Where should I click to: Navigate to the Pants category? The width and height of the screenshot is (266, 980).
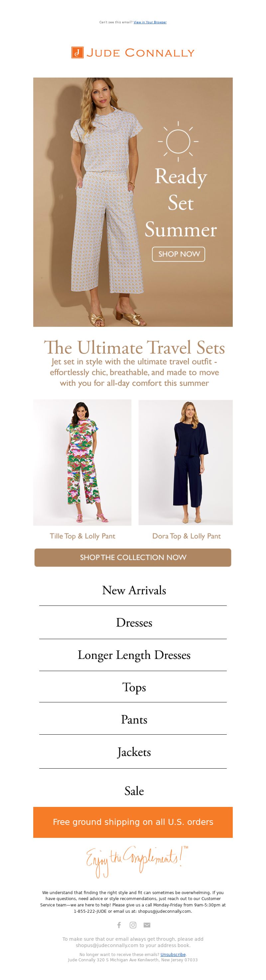tap(134, 719)
